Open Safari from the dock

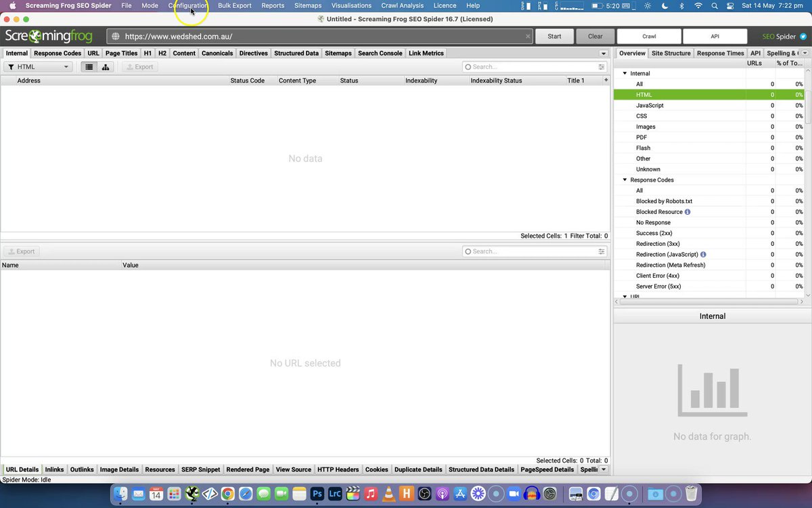246,494
